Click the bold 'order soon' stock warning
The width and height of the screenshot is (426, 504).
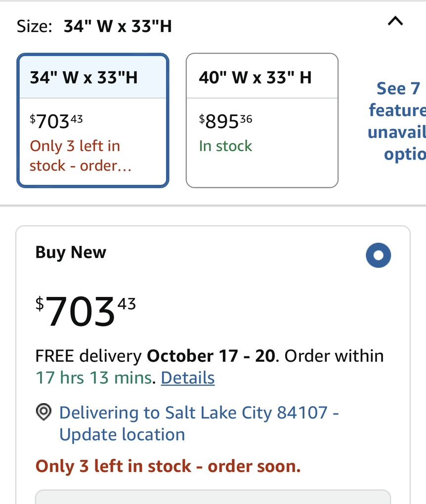tap(168, 466)
